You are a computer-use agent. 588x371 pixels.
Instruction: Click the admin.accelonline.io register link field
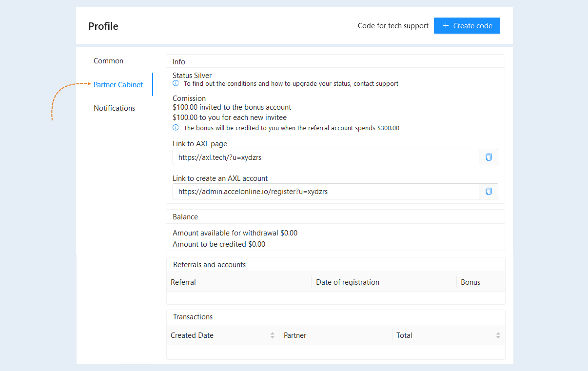click(326, 192)
